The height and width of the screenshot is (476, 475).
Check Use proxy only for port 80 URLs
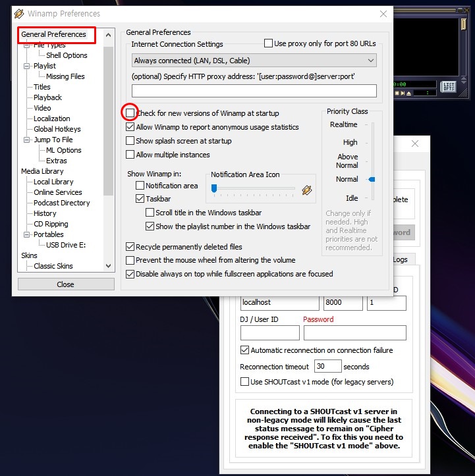[268, 43]
